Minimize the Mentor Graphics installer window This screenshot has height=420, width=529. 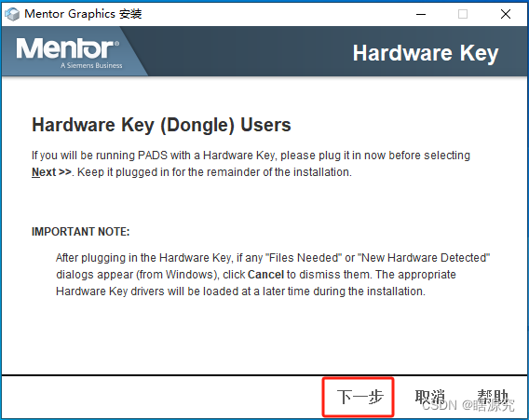[421, 14]
